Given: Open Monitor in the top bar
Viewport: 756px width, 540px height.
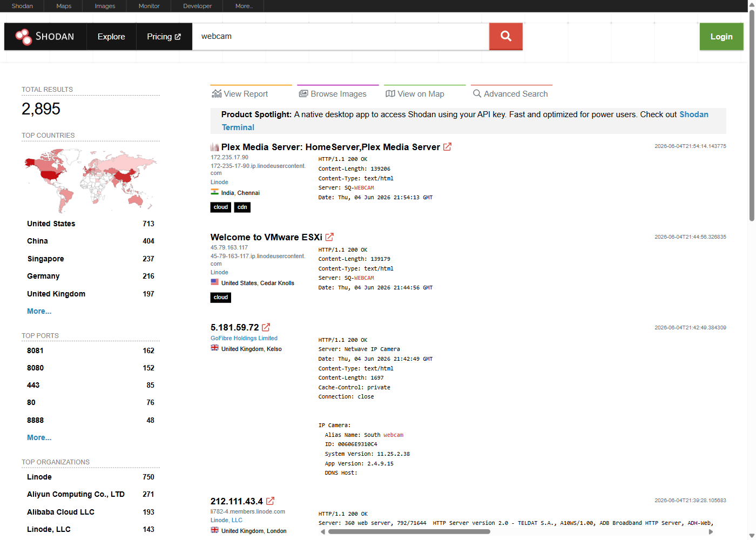Looking at the screenshot, I should click(149, 6).
